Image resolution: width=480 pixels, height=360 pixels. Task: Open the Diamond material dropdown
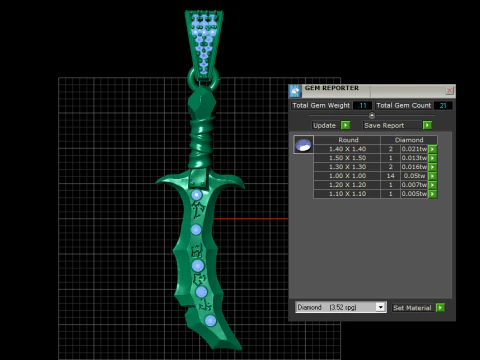[x=380, y=307]
